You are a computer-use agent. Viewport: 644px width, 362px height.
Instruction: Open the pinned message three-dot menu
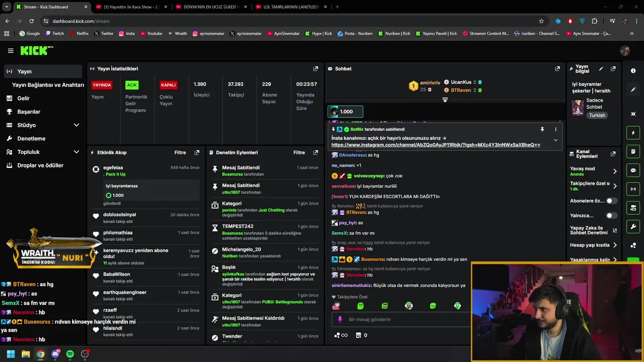(555, 129)
